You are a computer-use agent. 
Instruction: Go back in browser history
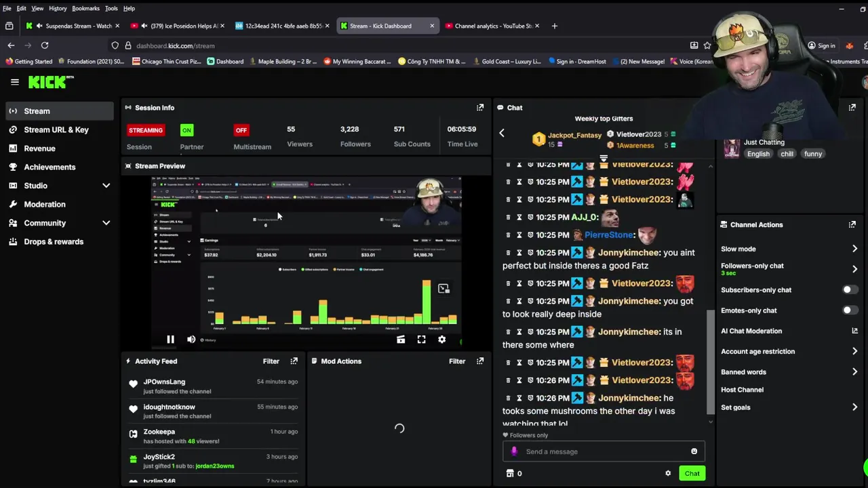point(11,45)
